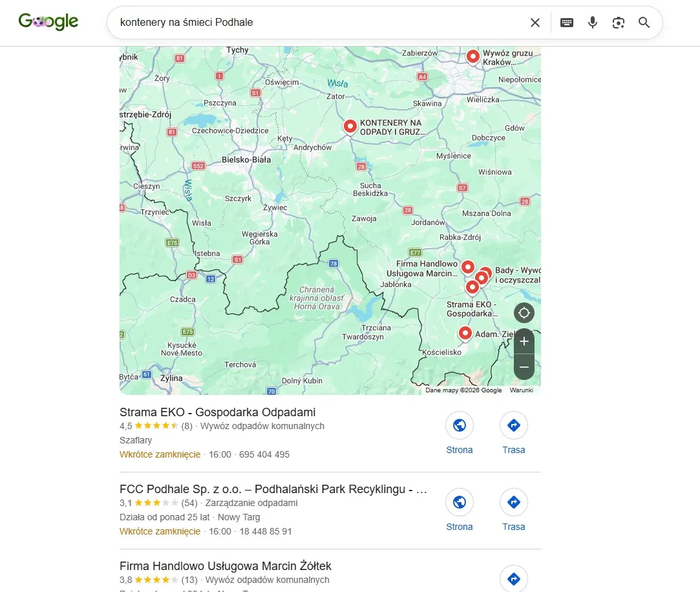Get directions icon for Marcin Żółtek listing

click(513, 579)
